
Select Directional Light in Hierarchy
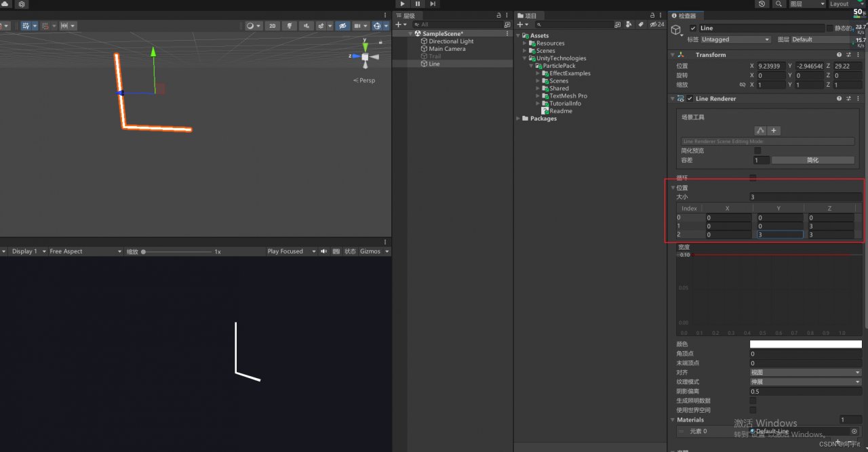pos(451,41)
